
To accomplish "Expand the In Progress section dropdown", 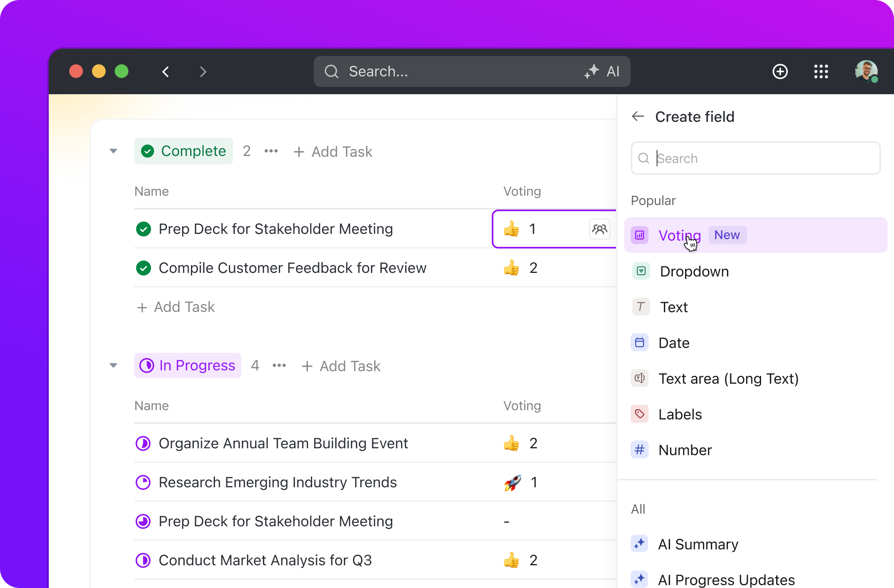I will pos(113,365).
